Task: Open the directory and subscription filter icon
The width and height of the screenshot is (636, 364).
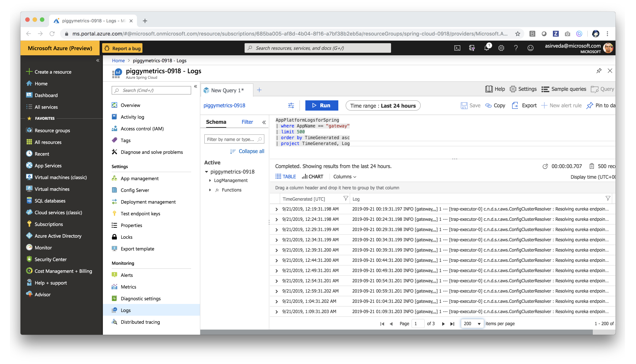Action: click(x=472, y=48)
